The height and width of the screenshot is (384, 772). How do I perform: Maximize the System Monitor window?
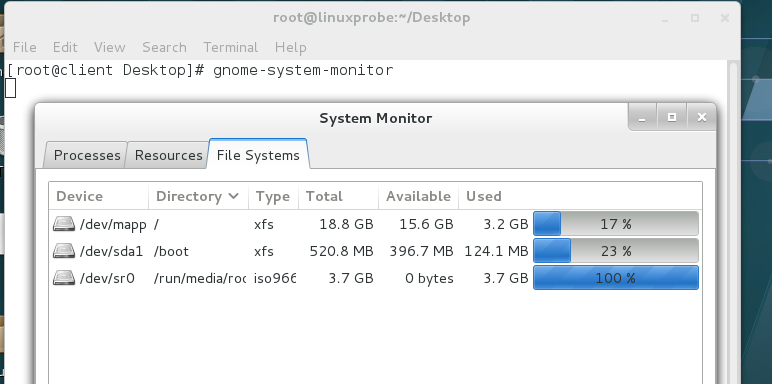click(672, 118)
